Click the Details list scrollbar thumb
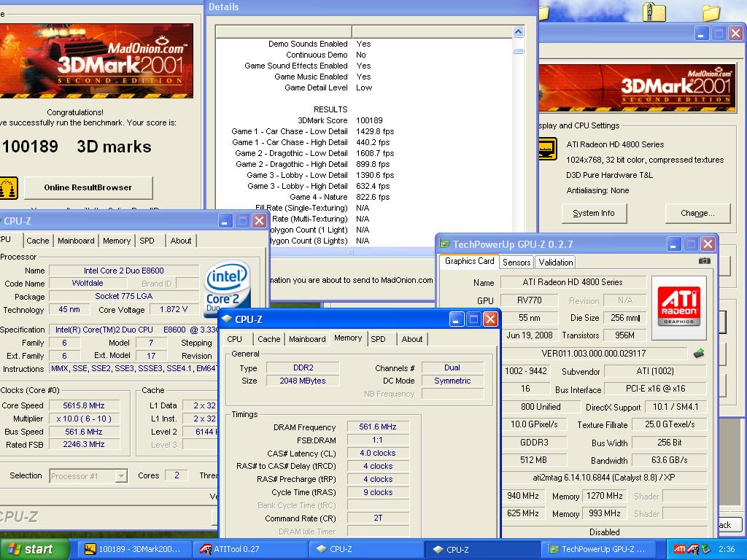The width and height of the screenshot is (747, 560). point(519,51)
